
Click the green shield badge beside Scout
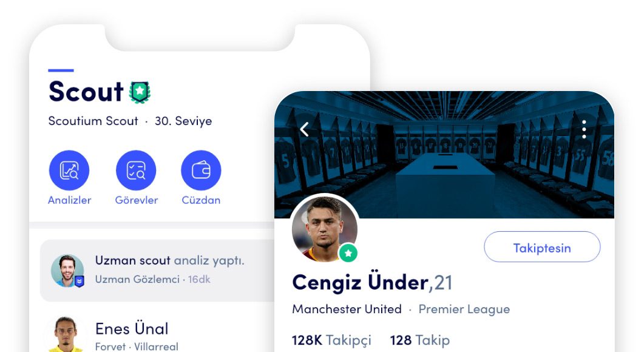coord(140,92)
